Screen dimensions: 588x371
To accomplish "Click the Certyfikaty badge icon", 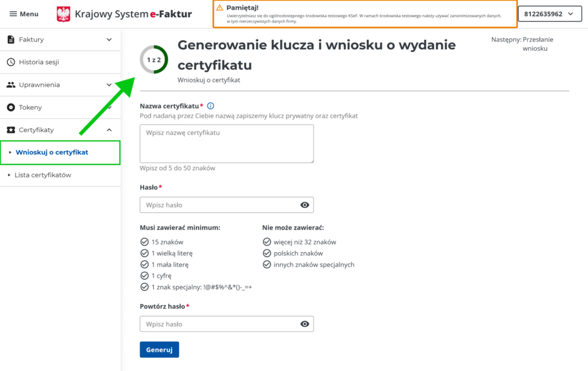I will pyautogui.click(x=10, y=130).
